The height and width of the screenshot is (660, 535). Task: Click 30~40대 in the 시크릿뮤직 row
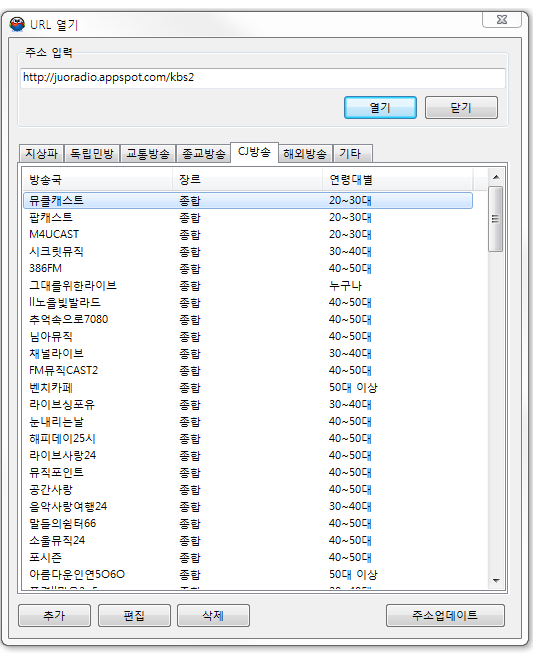[x=350, y=252]
